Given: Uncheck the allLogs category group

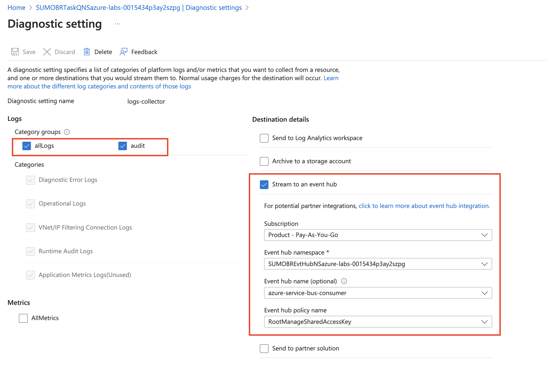Looking at the screenshot, I should [27, 146].
